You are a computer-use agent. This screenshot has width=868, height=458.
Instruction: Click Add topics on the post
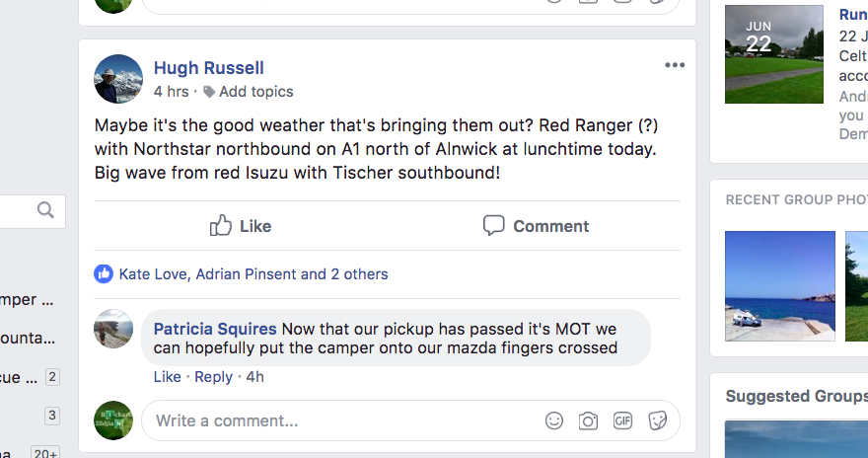255,92
